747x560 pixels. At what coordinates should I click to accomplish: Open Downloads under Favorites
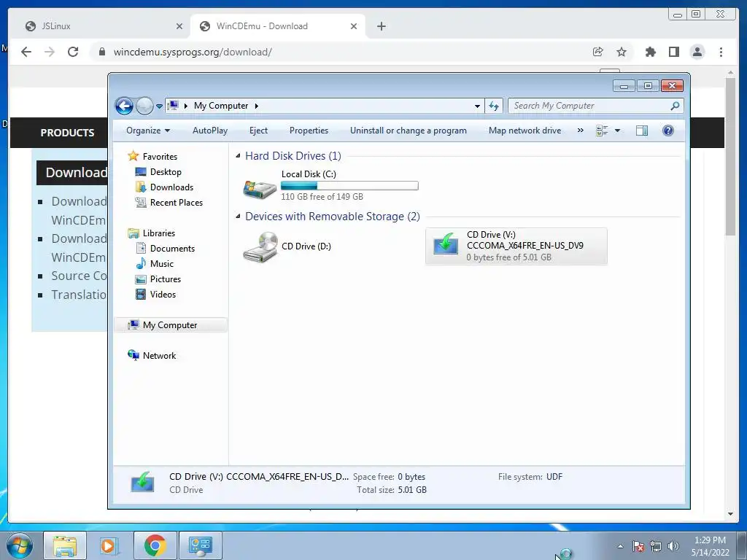click(x=171, y=187)
